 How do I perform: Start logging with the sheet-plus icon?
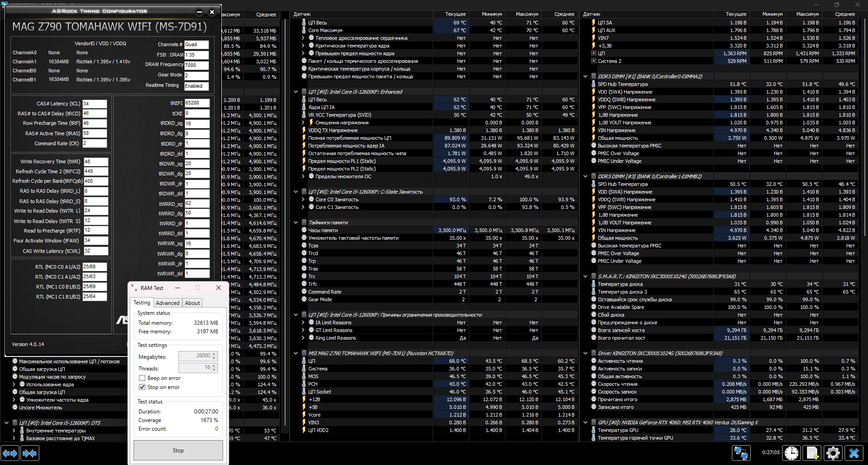click(812, 453)
